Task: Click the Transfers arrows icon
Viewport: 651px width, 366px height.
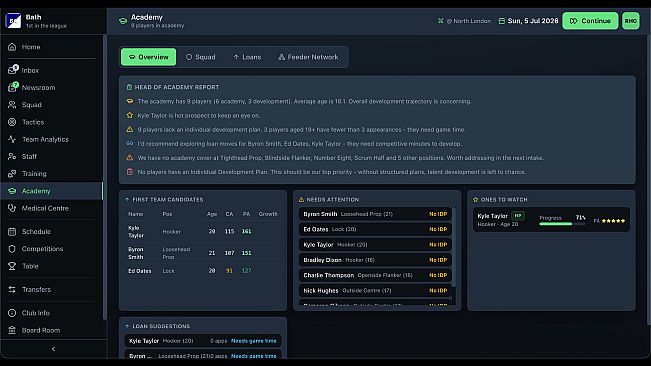Action: (12, 289)
